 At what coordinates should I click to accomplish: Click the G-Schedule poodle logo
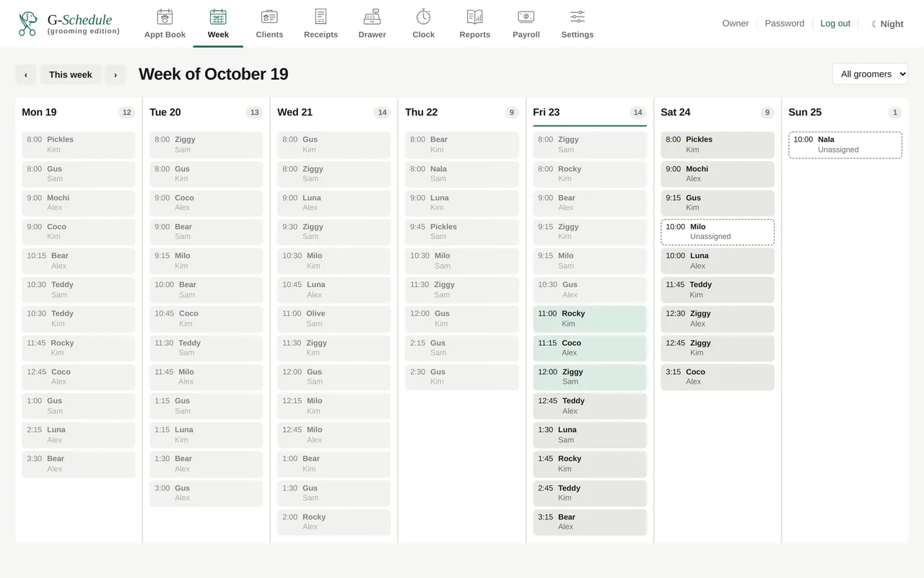(x=28, y=24)
